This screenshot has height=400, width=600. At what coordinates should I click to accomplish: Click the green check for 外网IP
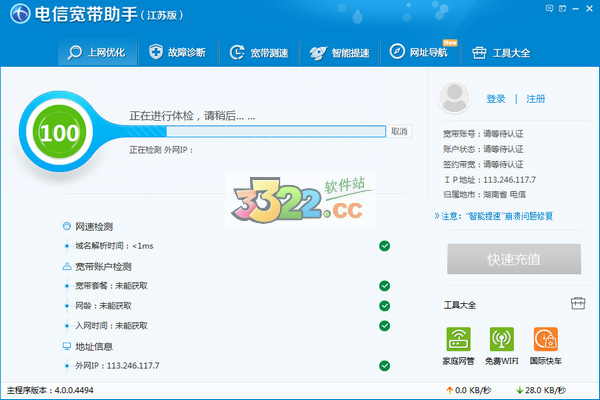pyautogui.click(x=385, y=366)
